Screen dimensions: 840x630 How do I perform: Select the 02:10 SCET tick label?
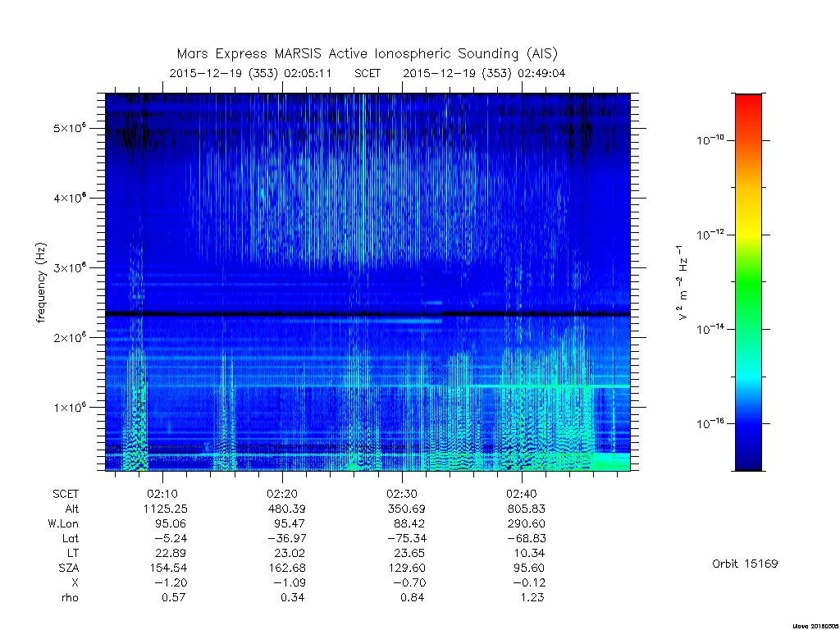tap(162, 494)
